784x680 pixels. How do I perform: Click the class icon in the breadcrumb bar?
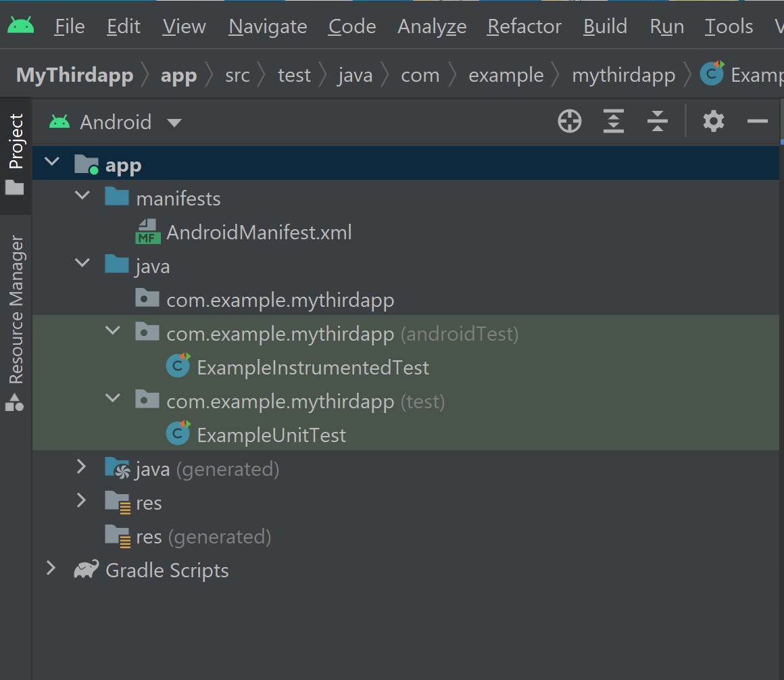[712, 74]
